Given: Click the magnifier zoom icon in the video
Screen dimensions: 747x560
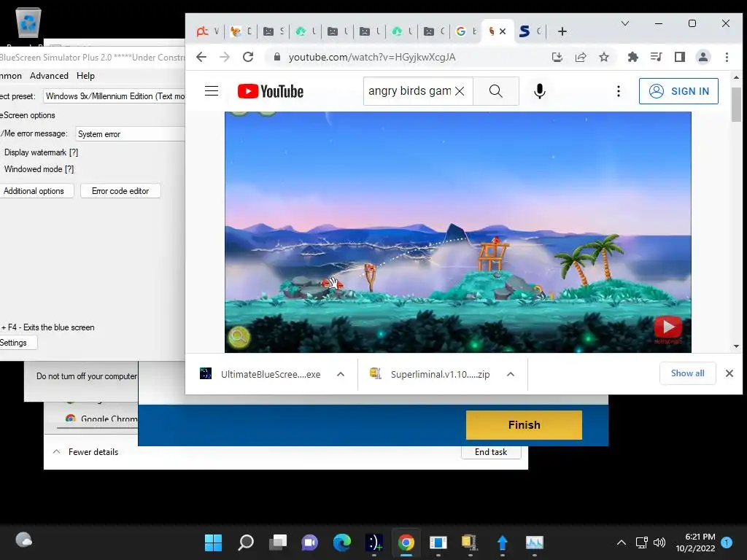Looking at the screenshot, I should (239, 337).
